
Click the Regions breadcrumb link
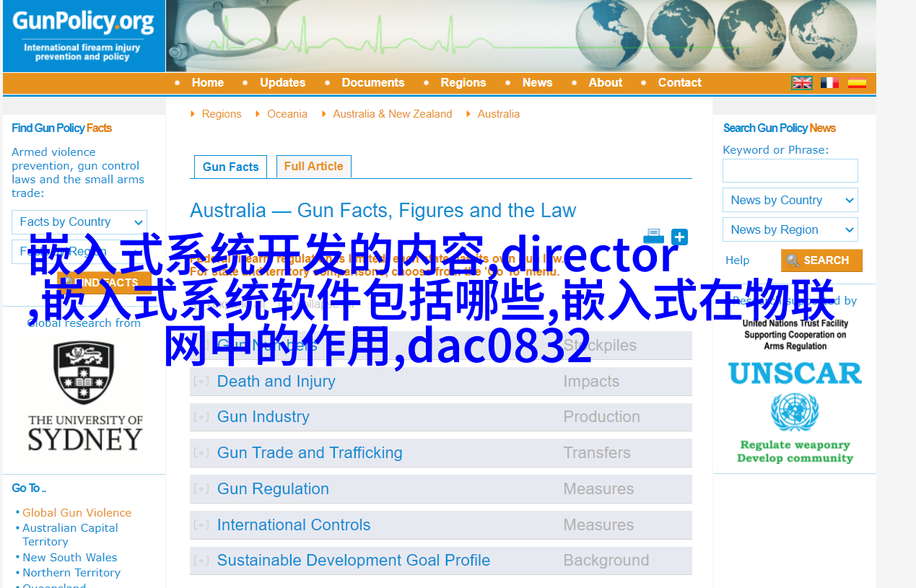click(222, 114)
